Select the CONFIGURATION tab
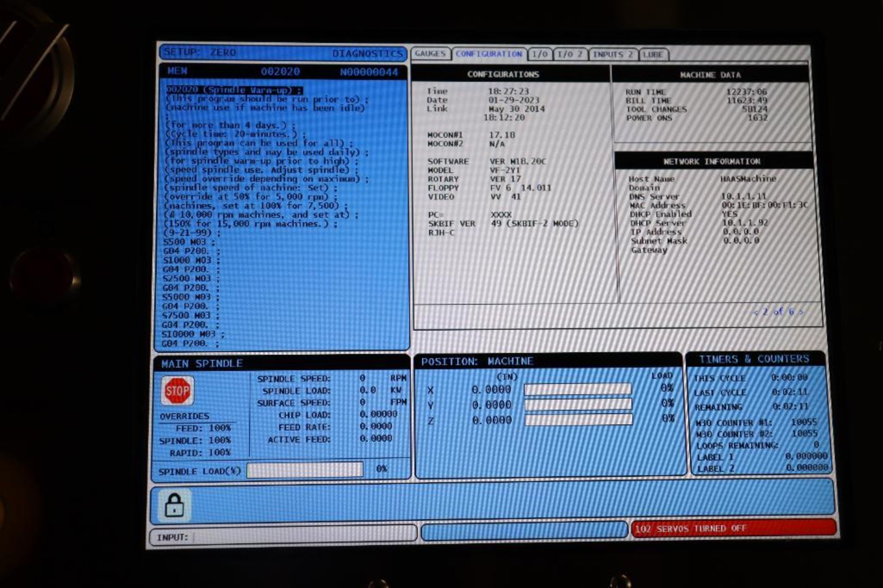Screen dimensions: 883x588 (x=489, y=54)
